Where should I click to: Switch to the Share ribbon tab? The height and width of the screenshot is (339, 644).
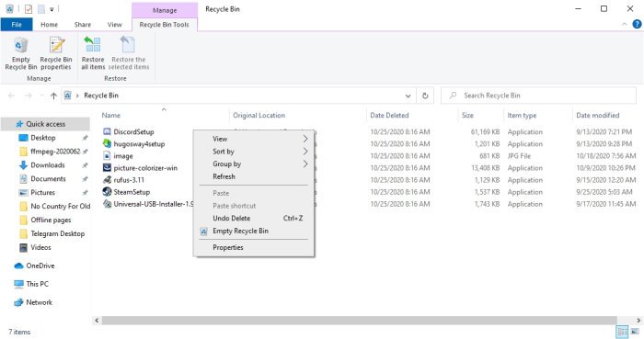(x=83, y=25)
